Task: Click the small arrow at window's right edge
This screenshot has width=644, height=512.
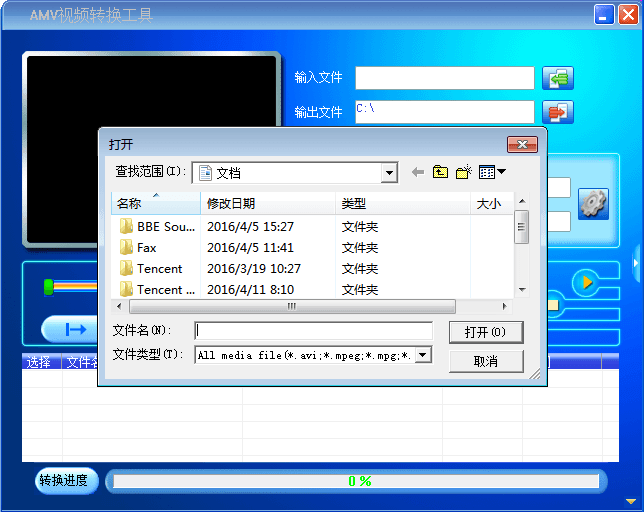Action: [x=635, y=263]
